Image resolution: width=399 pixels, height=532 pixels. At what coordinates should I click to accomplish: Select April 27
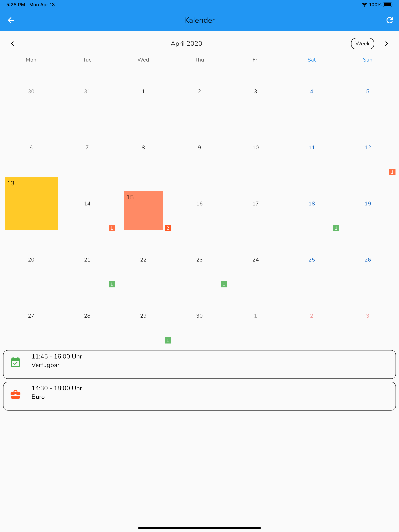[31, 316]
